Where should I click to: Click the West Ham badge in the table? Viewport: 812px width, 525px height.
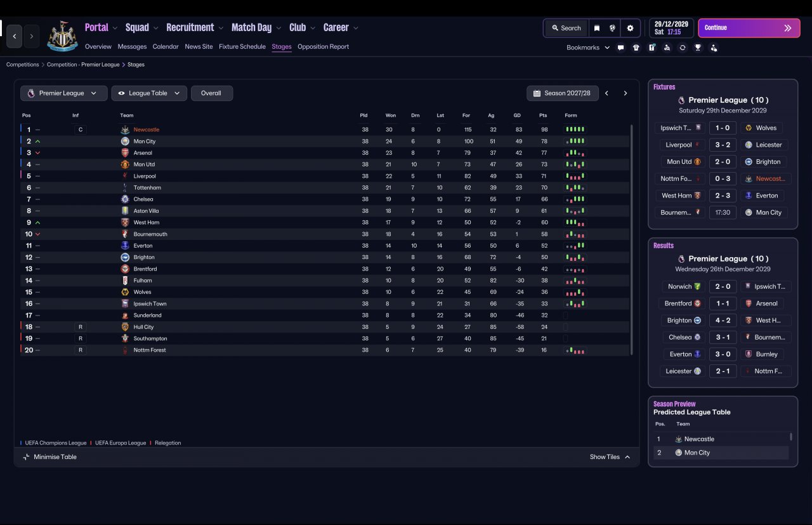pos(125,223)
